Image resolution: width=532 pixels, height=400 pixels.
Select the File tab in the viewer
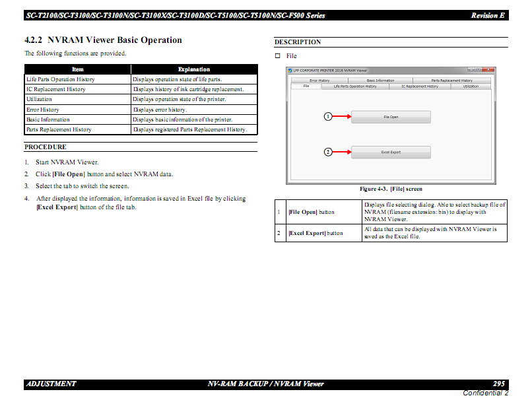click(x=306, y=86)
